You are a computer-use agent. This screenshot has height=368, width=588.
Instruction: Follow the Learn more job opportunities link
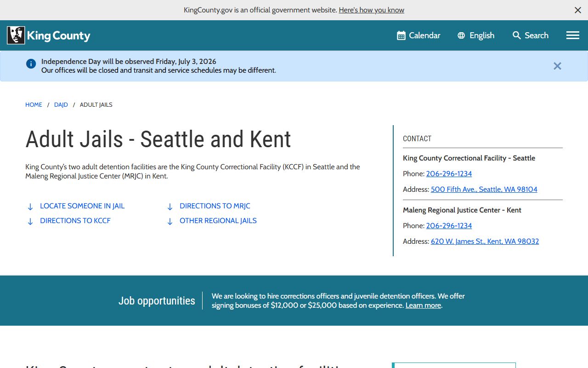423,305
